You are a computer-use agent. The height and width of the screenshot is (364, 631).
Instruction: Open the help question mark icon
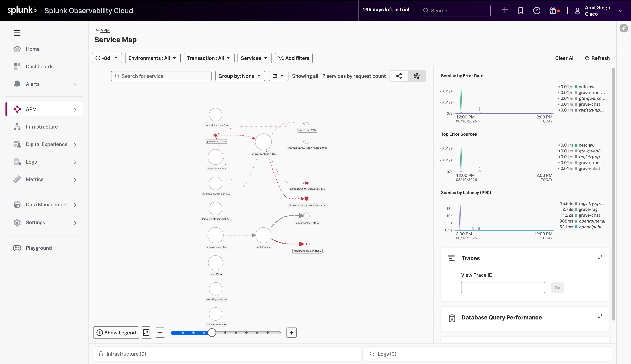(x=536, y=11)
